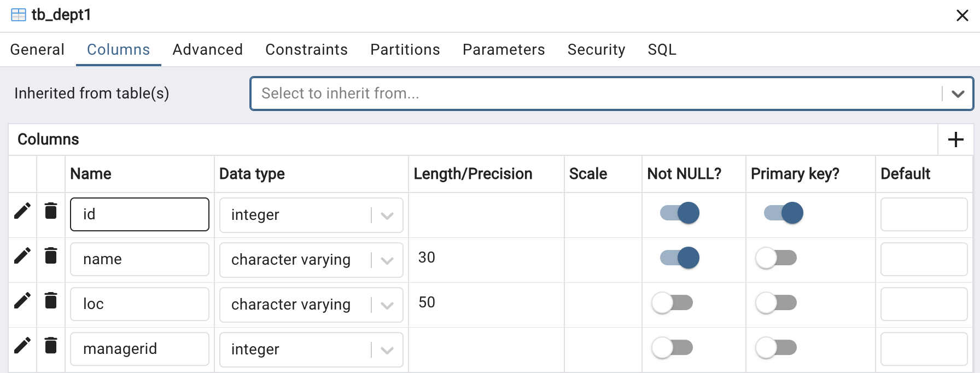Image resolution: width=980 pixels, height=373 pixels.
Task: Delete the managerid column
Action: tap(51, 345)
